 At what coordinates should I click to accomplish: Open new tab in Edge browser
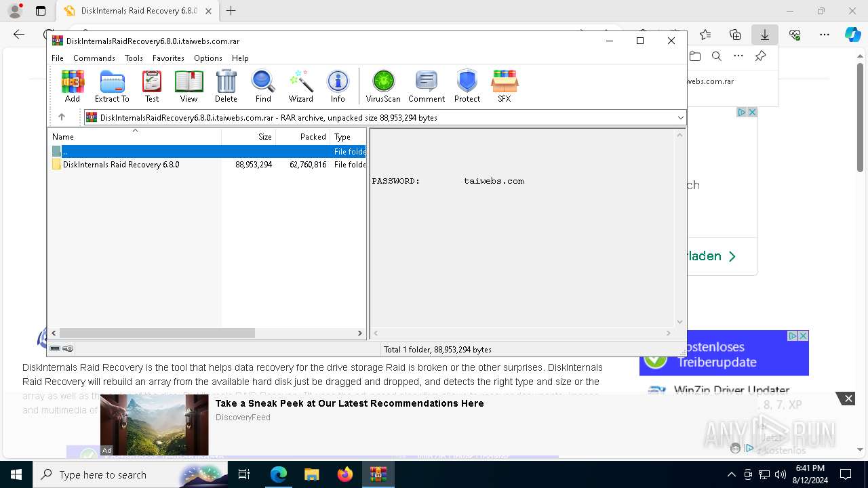click(x=231, y=11)
